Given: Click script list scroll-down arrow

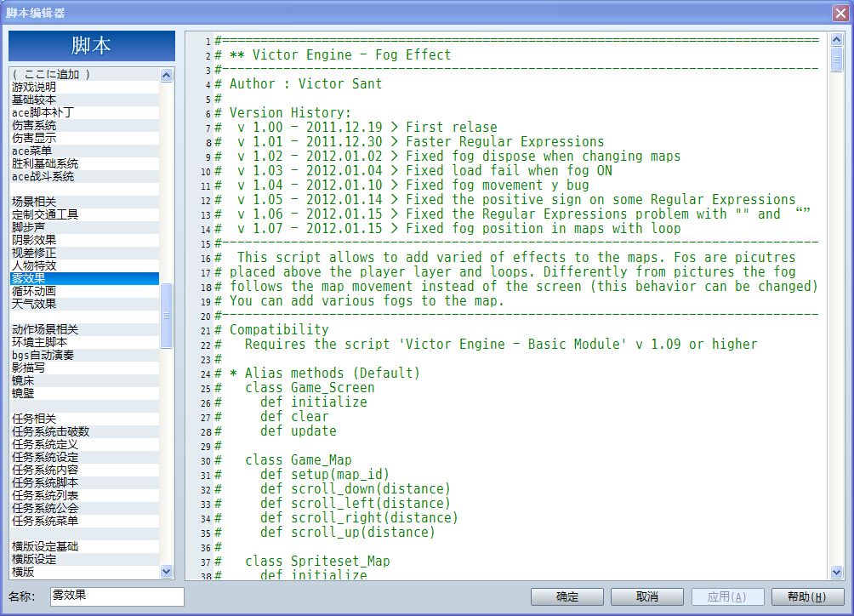Looking at the screenshot, I should click(167, 572).
